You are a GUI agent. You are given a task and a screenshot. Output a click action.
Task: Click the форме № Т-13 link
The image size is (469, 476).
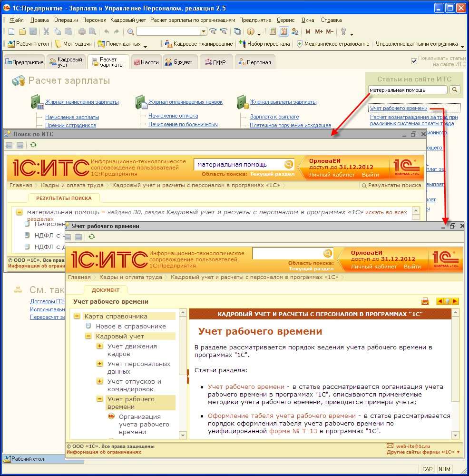pyautogui.click(x=293, y=431)
